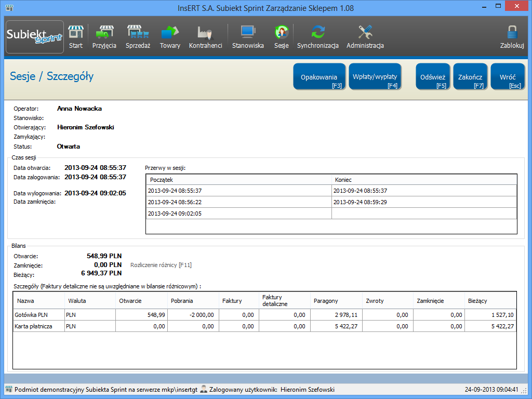The height and width of the screenshot is (399, 532).
Task: Click Sesje / Szczegóły heading
Action: (x=51, y=76)
